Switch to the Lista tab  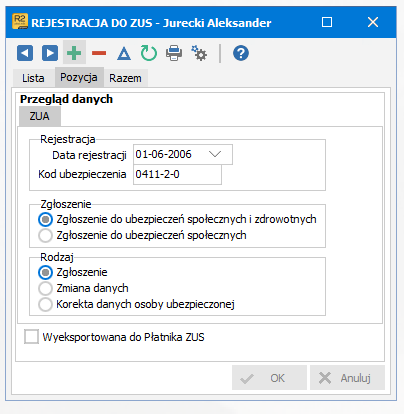coord(33,78)
